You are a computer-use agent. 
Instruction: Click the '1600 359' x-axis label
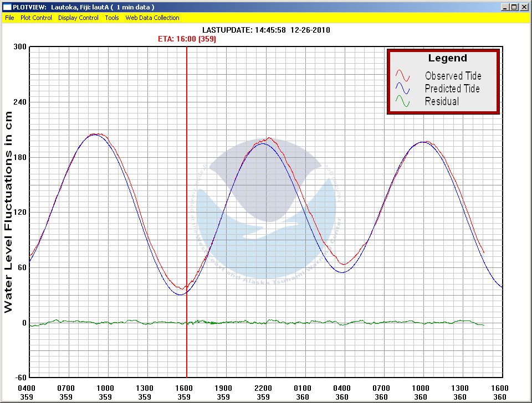coord(184,392)
